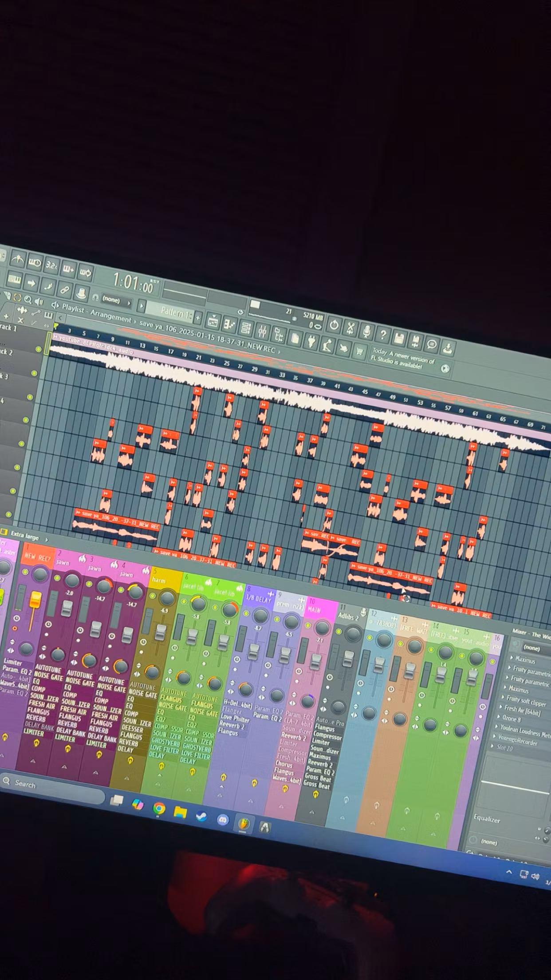The image size is (551, 980).
Task: Open the mixer input (none) dropdown
Action: [x=531, y=648]
